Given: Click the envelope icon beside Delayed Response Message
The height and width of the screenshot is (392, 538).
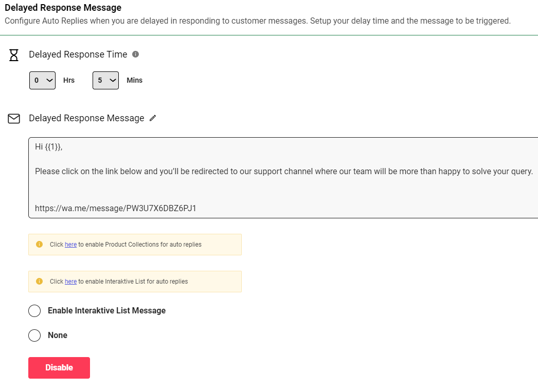Looking at the screenshot, I should coord(14,119).
